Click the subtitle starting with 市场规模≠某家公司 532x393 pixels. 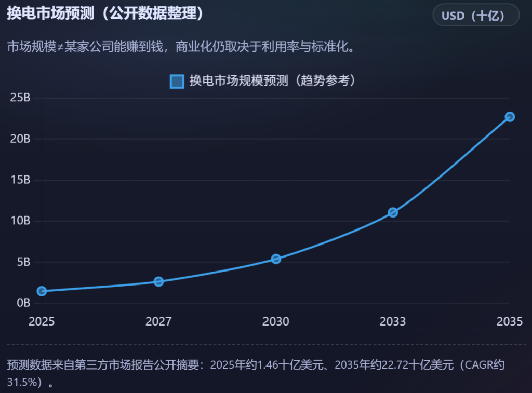181,47
